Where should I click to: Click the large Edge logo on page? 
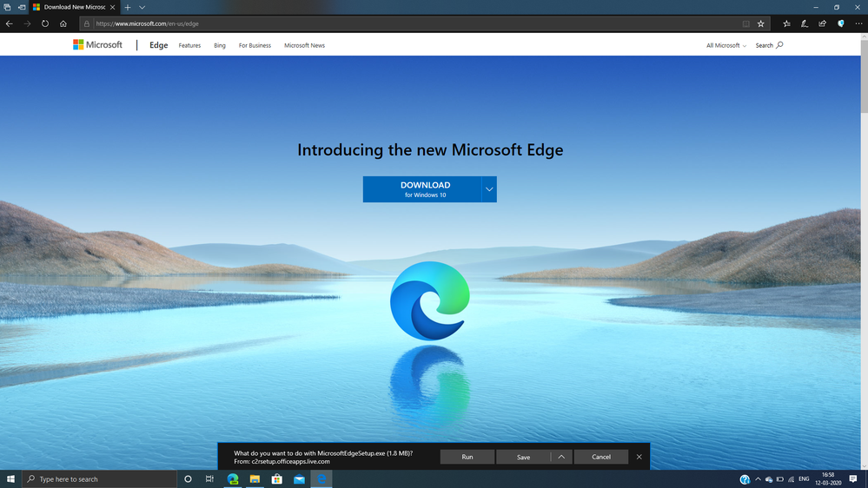coord(430,300)
